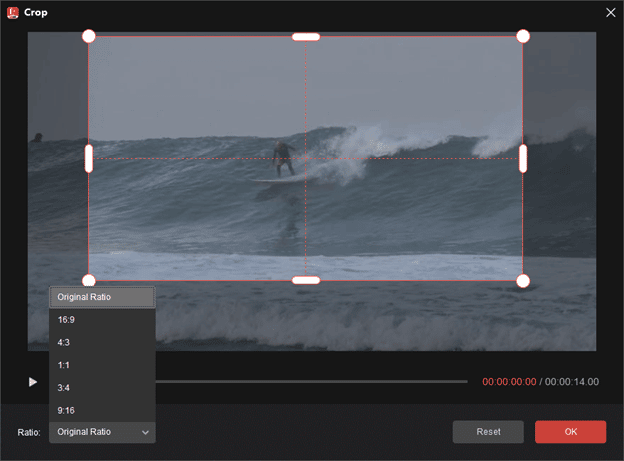
Task: Click the bottom edge middle crop handle
Action: tap(306, 280)
